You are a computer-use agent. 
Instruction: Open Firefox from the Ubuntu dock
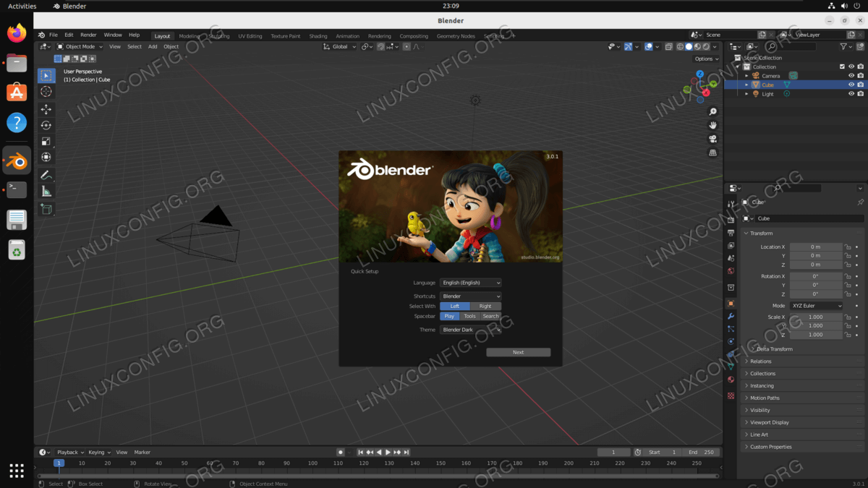[17, 33]
